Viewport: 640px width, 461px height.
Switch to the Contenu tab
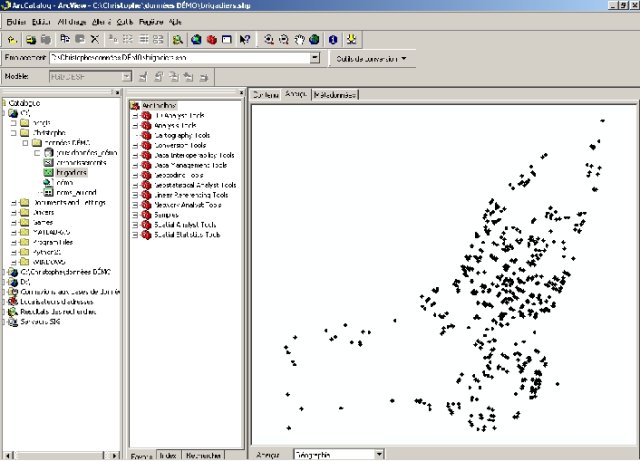click(265, 94)
